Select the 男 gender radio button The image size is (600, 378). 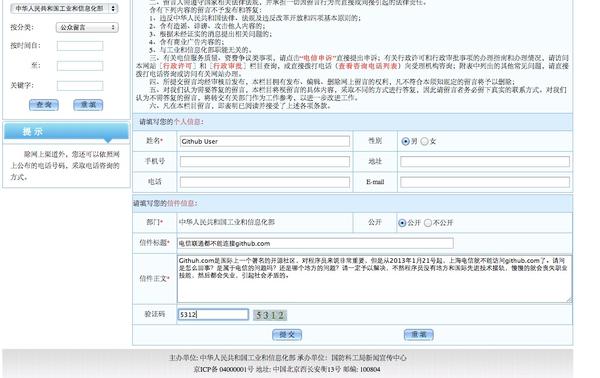405,142
